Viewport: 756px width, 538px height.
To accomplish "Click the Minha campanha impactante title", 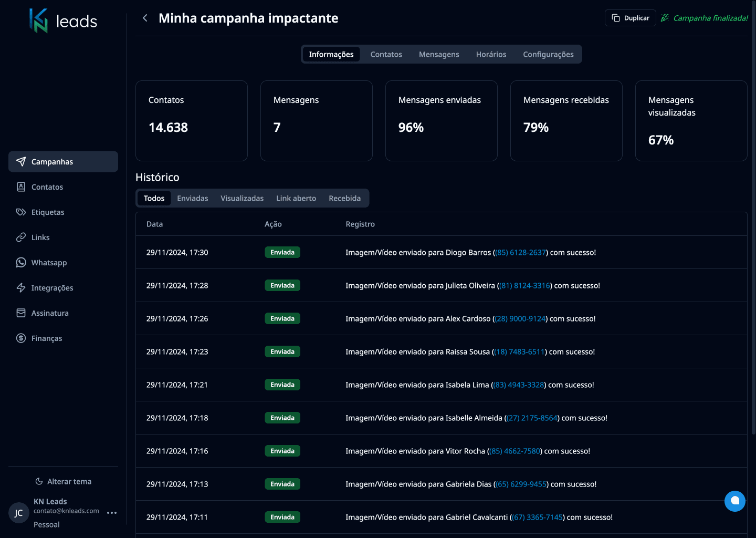I will (248, 18).
